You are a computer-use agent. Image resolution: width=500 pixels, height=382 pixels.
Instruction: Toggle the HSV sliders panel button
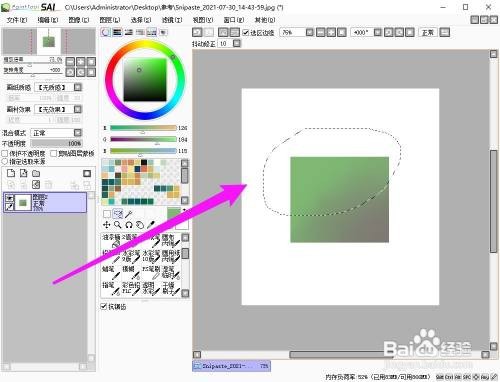click(x=128, y=32)
